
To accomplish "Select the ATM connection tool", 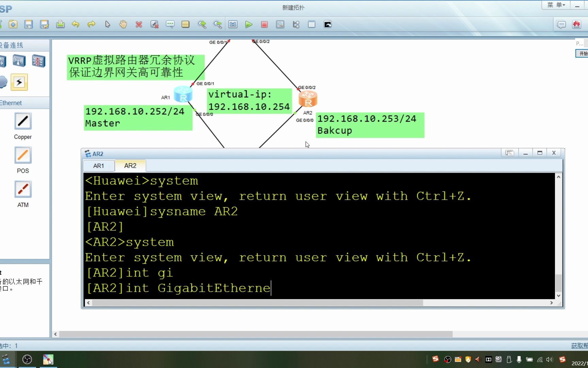I will pyautogui.click(x=22, y=189).
